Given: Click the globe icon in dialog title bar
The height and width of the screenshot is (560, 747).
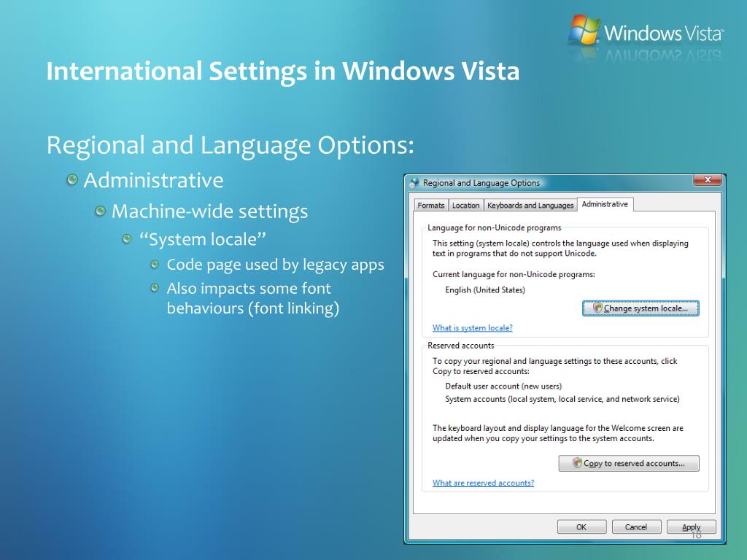Looking at the screenshot, I should 414,183.
